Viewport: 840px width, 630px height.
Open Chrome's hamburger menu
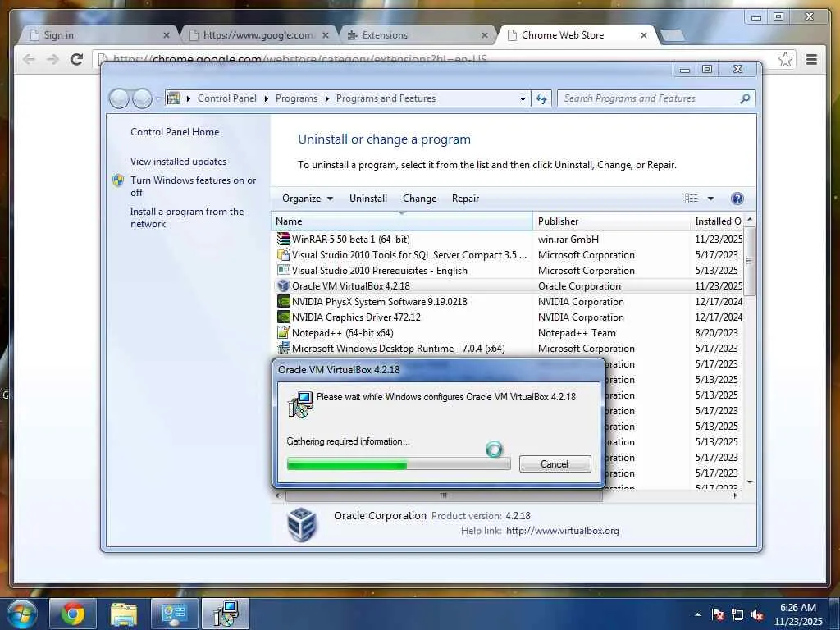pyautogui.click(x=811, y=59)
